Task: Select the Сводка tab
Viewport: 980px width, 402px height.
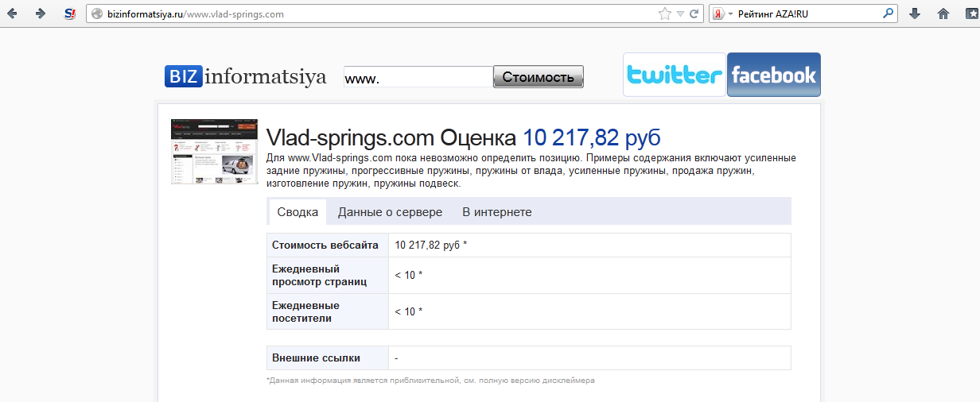Action: 297,212
